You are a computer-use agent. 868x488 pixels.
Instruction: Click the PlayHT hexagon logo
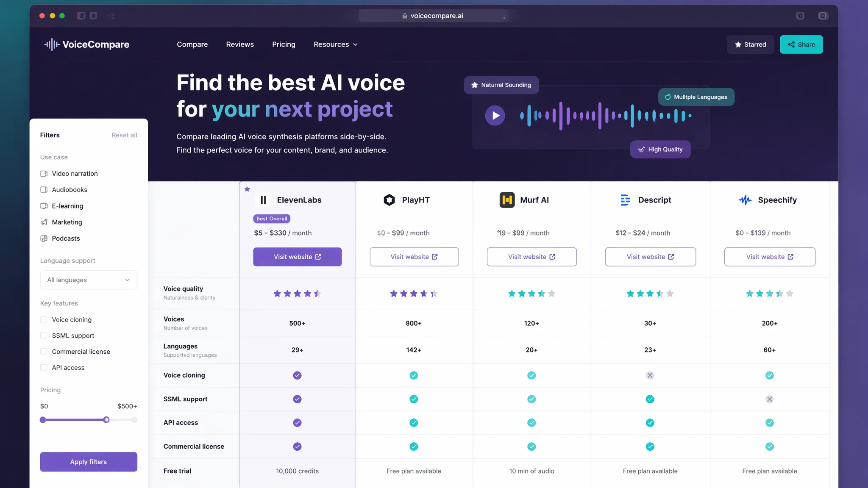[x=389, y=200]
